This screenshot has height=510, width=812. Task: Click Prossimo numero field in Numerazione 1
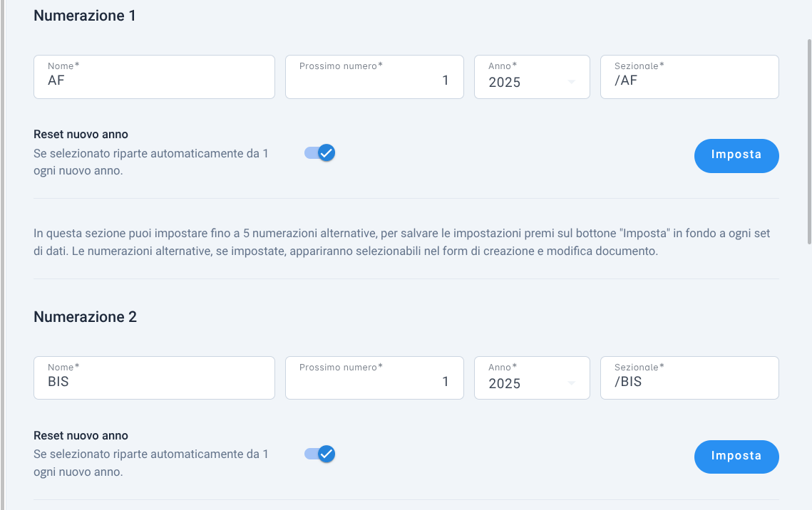pos(374,77)
